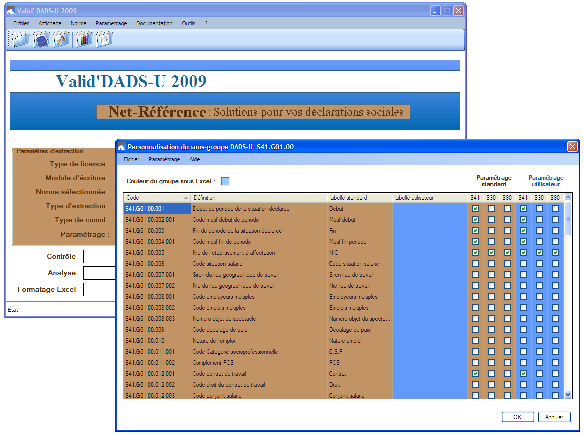Toggle the standard S41 checkbox in Contrat row
The image size is (584, 436).
pos(475,373)
